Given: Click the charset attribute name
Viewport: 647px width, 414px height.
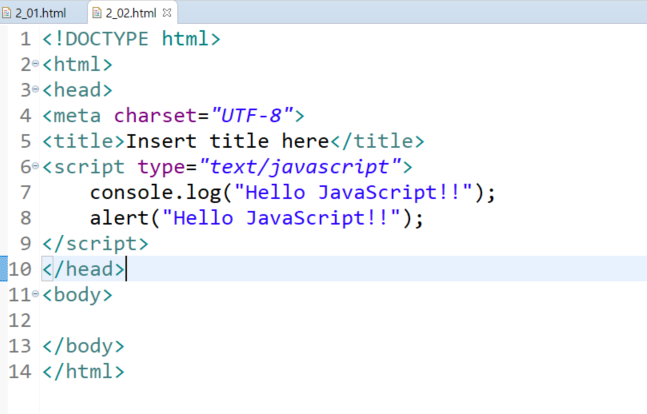Looking at the screenshot, I should tap(155, 116).
